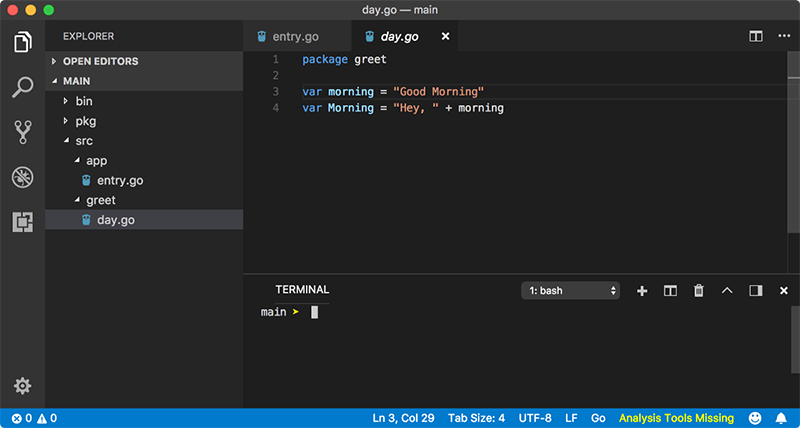Open entry.go in the file tree

point(119,180)
